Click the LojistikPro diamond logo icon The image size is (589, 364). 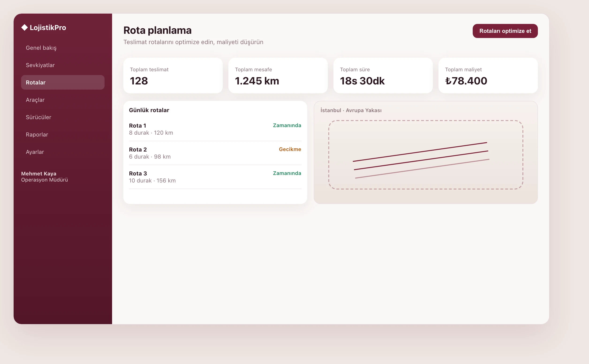coord(24,27)
